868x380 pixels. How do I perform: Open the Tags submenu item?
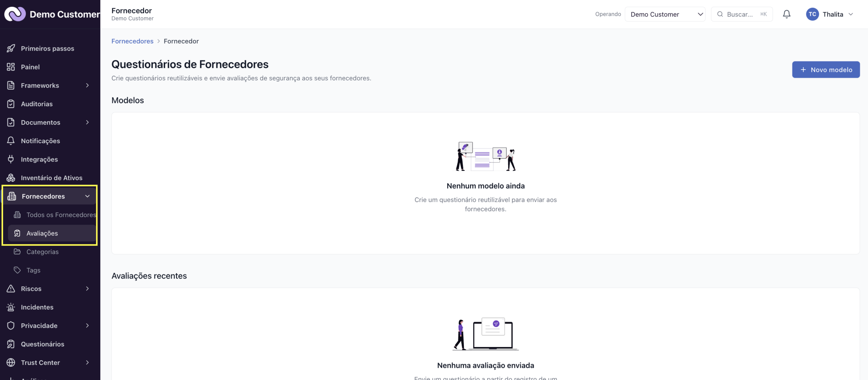coord(52,270)
